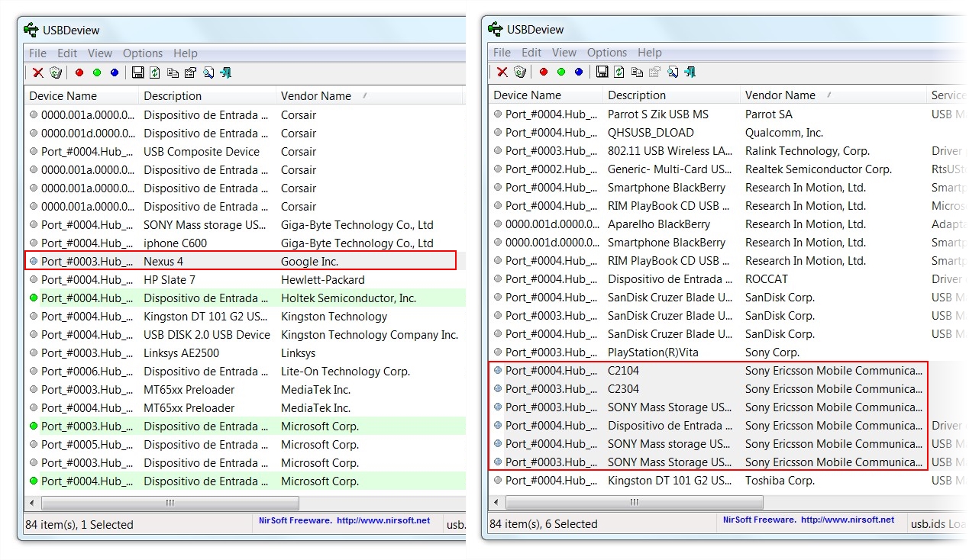Click the copy icon in left window toolbar
Image resolution: width=969 pixels, height=560 pixels.
click(173, 72)
